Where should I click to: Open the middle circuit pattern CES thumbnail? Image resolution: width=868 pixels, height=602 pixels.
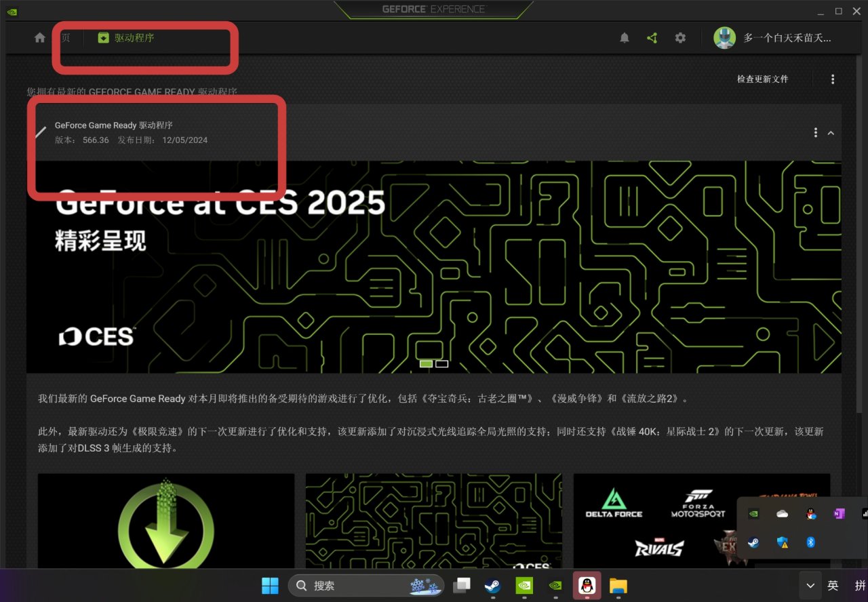434,521
